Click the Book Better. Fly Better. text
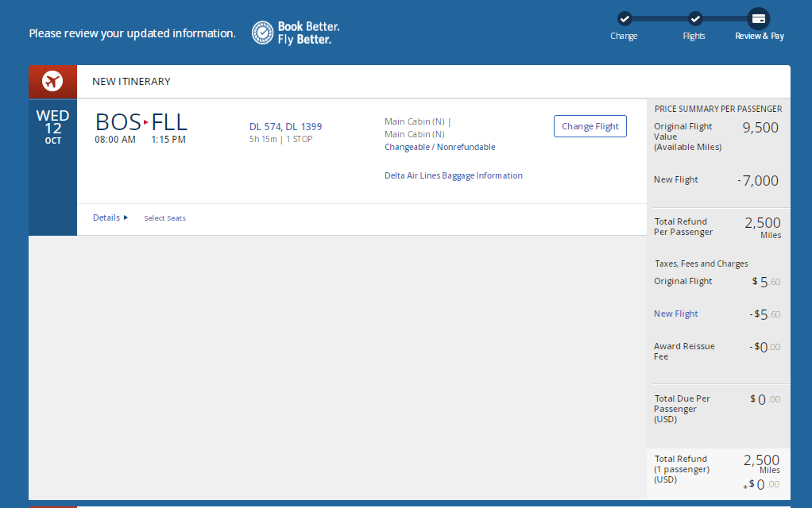Viewport: 812px width, 508px height. [308, 33]
